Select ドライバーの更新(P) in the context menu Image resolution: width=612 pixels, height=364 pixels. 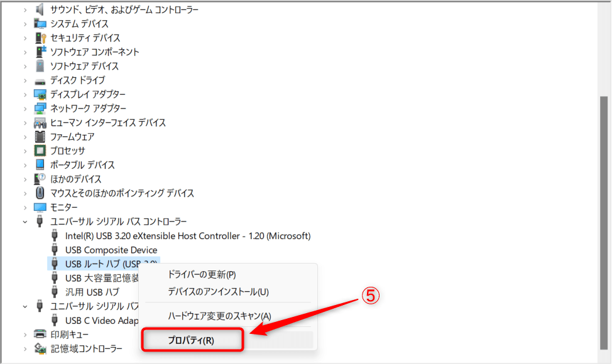(x=202, y=275)
